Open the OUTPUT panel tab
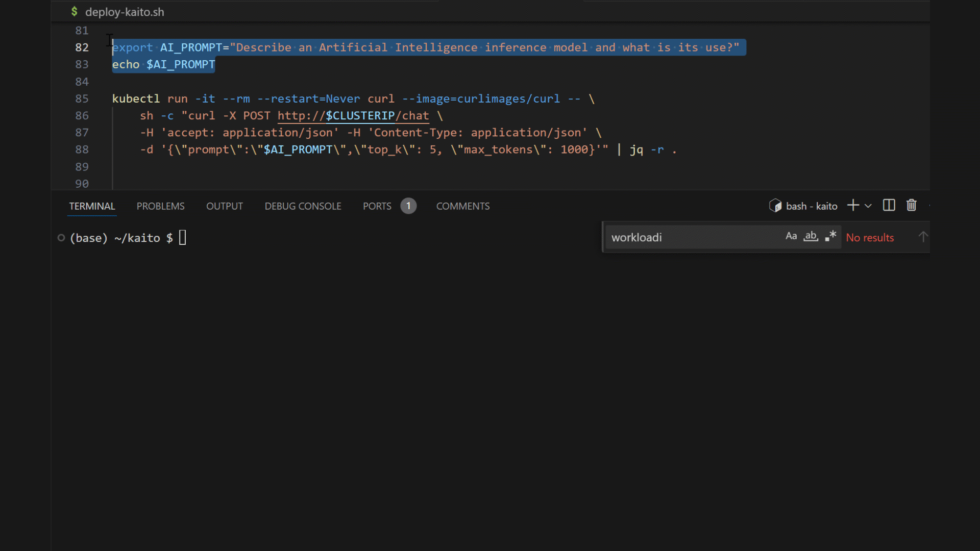This screenshot has height=551, width=980. coord(224,206)
